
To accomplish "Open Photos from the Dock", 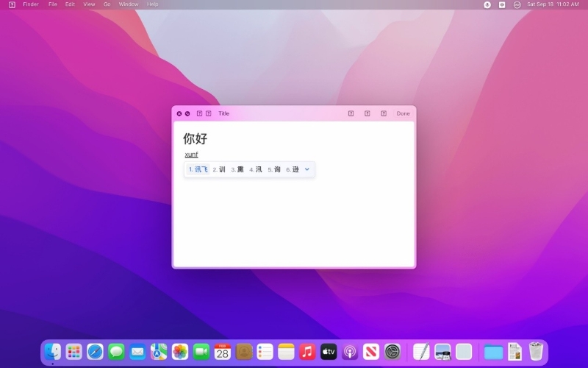I will [180, 352].
